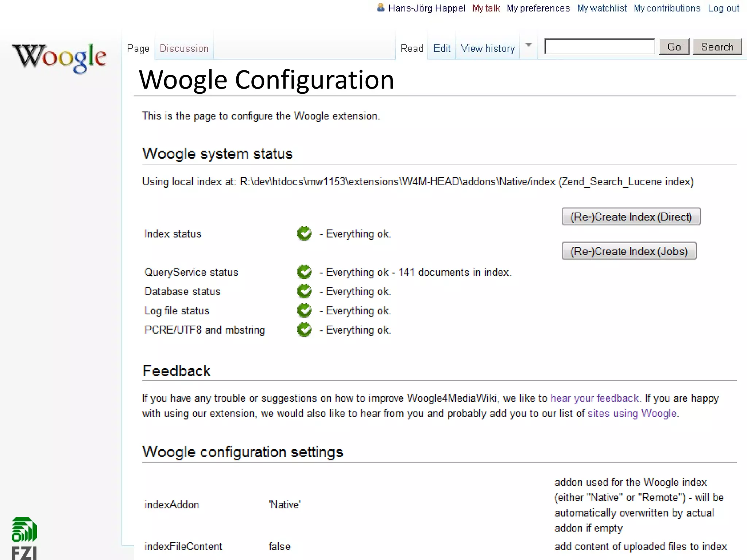This screenshot has width=747, height=560.
Task: Click the indexFileContent setting name
Action: click(183, 546)
